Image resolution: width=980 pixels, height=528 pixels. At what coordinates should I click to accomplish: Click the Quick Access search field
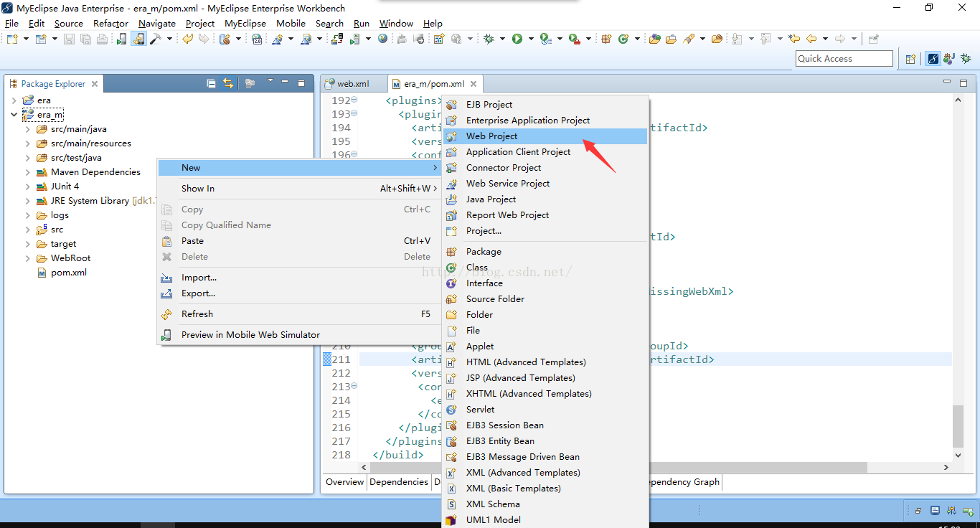point(844,59)
